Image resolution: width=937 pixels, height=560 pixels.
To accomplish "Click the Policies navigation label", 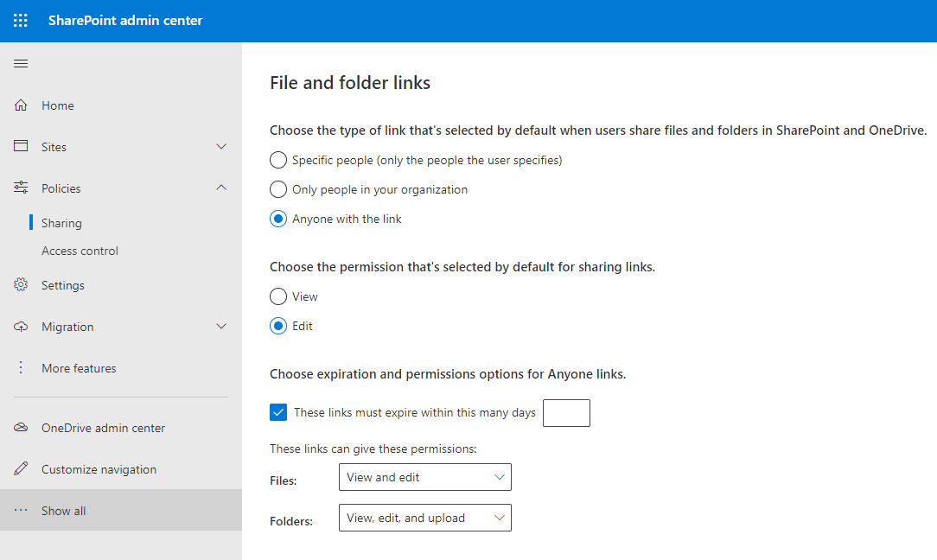I will point(61,188).
